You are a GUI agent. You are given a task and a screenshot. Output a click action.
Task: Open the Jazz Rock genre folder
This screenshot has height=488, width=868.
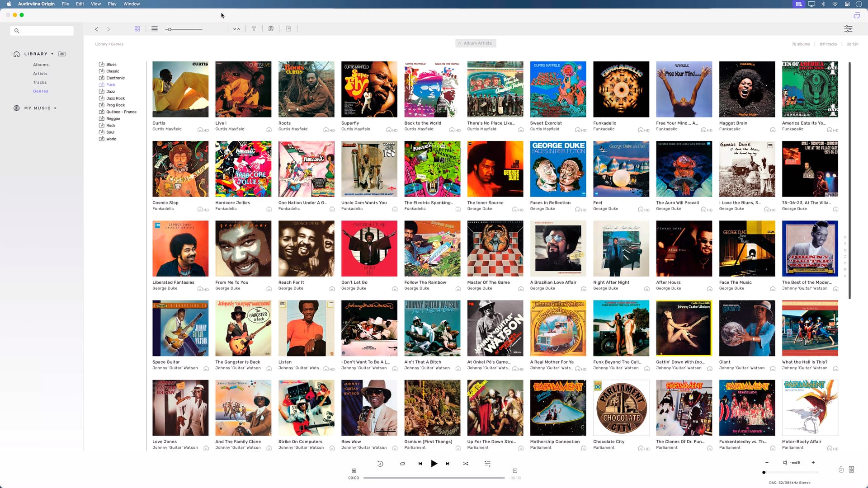[112, 99]
